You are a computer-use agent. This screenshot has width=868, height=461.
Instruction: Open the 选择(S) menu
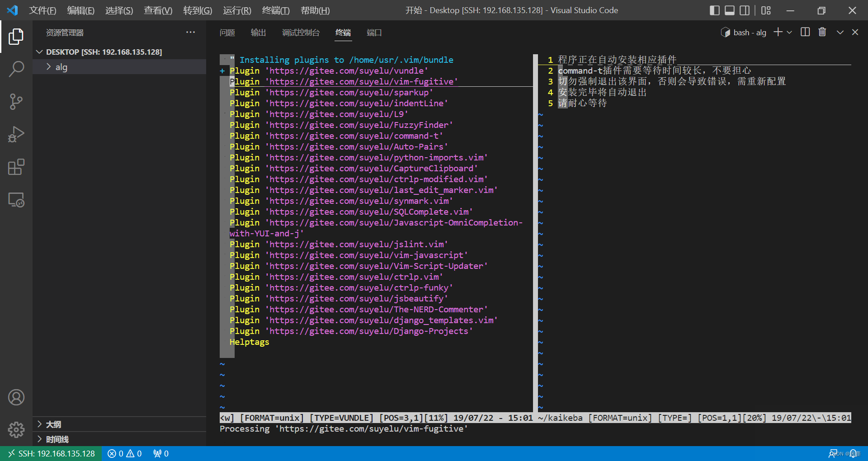coord(119,10)
